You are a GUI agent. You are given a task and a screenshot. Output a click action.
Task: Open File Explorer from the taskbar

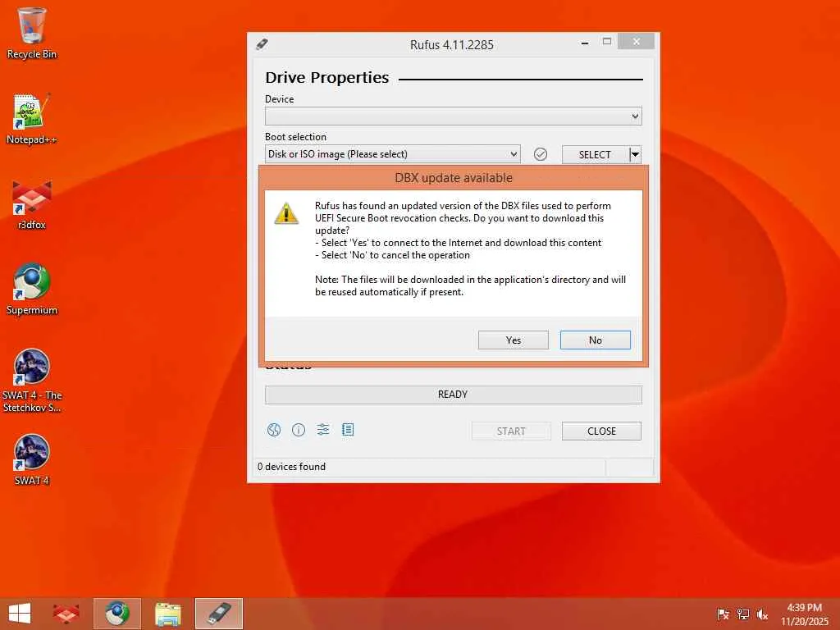click(x=167, y=614)
